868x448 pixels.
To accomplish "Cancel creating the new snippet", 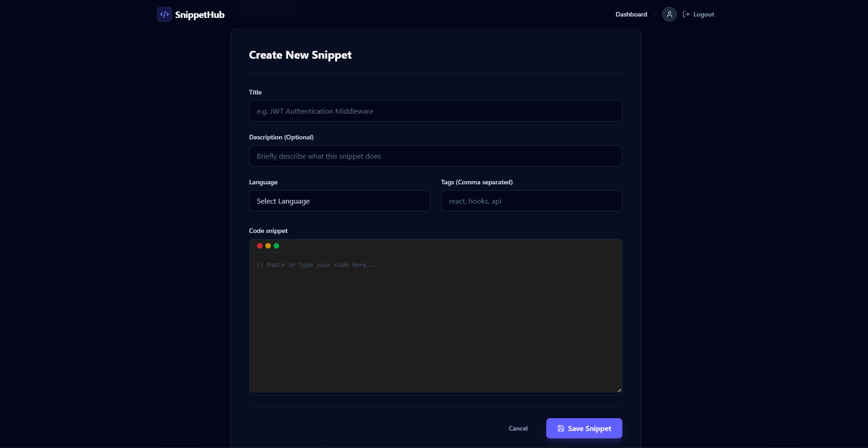I will tap(518, 428).
